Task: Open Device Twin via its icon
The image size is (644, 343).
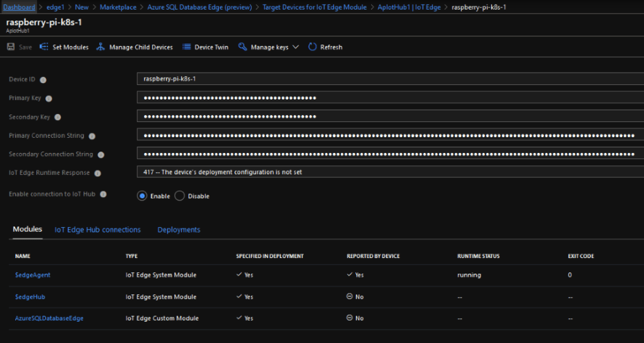Action: click(187, 47)
